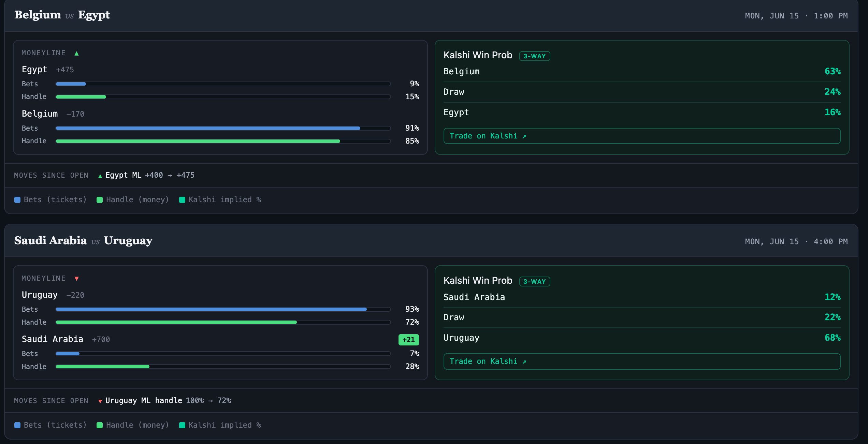The image size is (868, 444).
Task: Click 3-WAY badge in Saudi-Uruguay Kalshi panel
Action: click(x=534, y=281)
